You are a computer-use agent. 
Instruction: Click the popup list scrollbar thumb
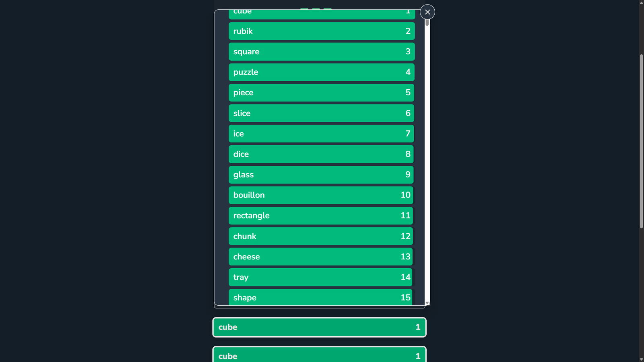427,22
